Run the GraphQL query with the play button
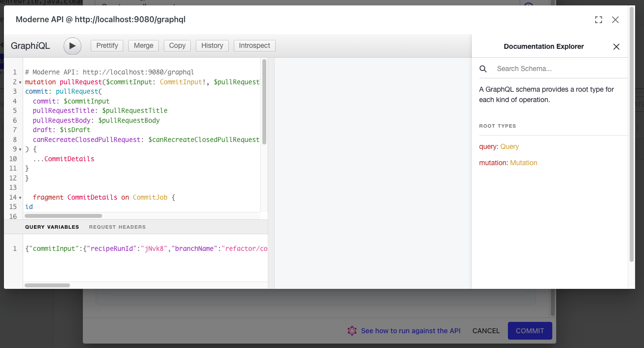 [x=72, y=46]
